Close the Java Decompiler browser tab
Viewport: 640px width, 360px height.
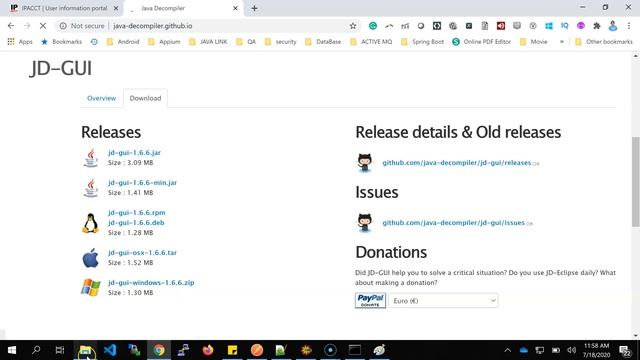[235, 8]
